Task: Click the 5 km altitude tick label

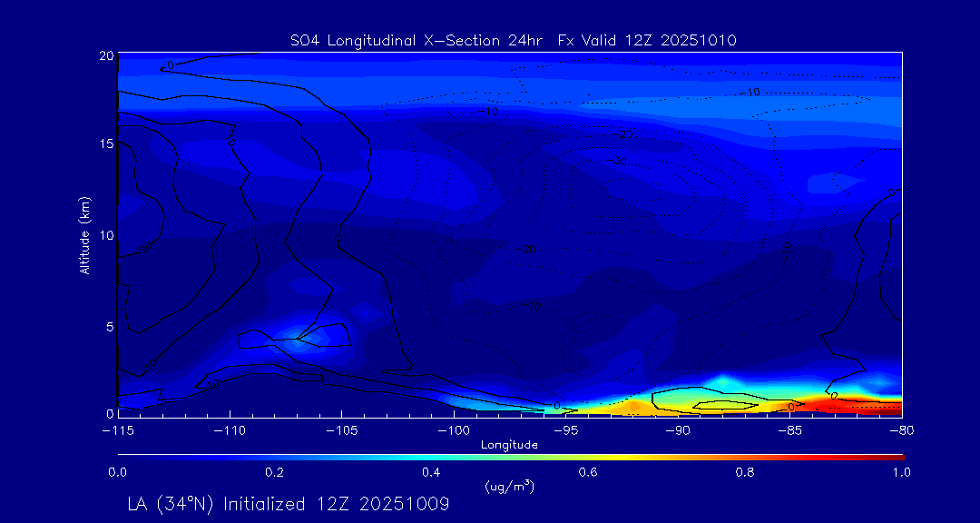Action: (109, 326)
